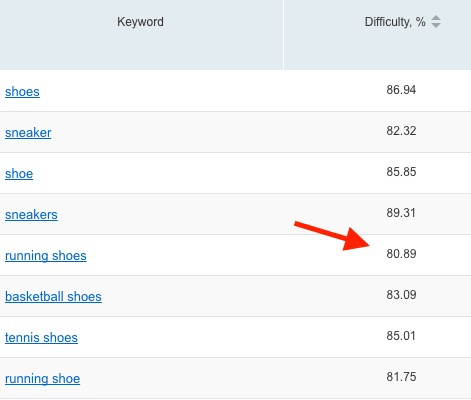Select the 85.01 difficulty value cell
Image resolution: width=471 pixels, height=400 pixels.
(401, 336)
